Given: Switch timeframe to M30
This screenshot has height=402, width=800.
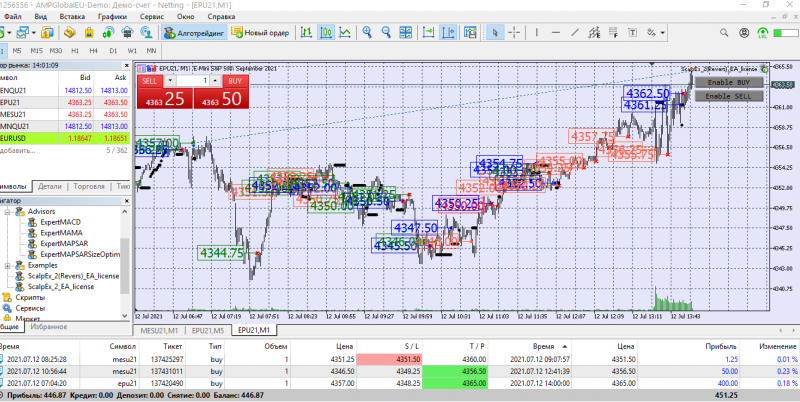Looking at the screenshot, I should tap(56, 51).
